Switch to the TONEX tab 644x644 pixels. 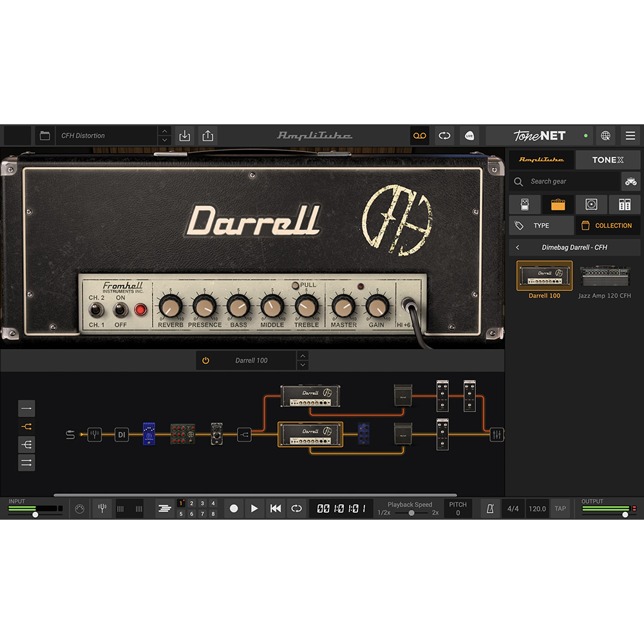608,160
